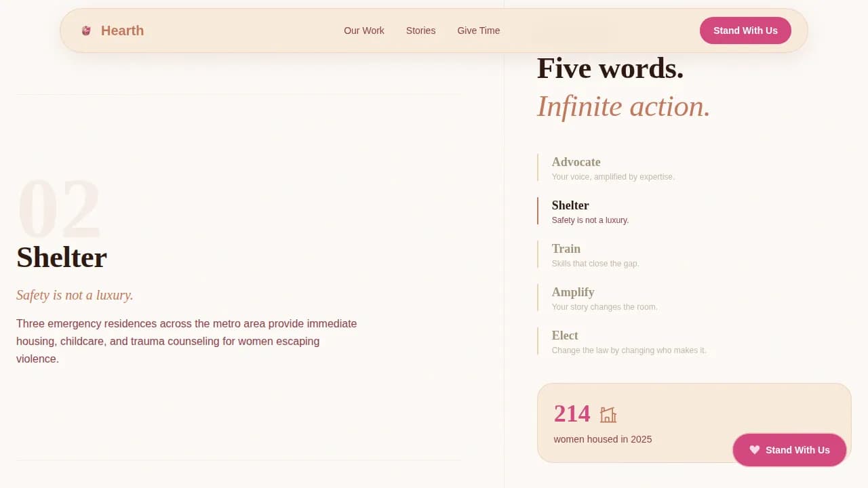Click the heart icon in floating button
The image size is (868, 488).
coord(755,449)
